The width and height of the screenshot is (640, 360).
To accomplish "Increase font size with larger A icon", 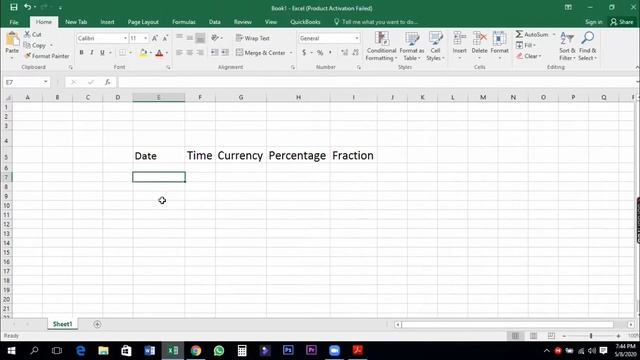I will tap(155, 38).
